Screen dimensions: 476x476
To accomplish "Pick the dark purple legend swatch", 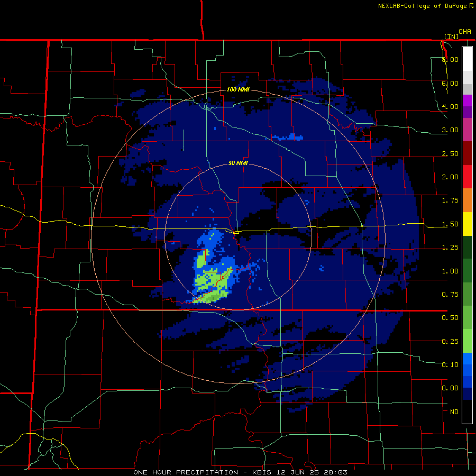I will [467, 112].
